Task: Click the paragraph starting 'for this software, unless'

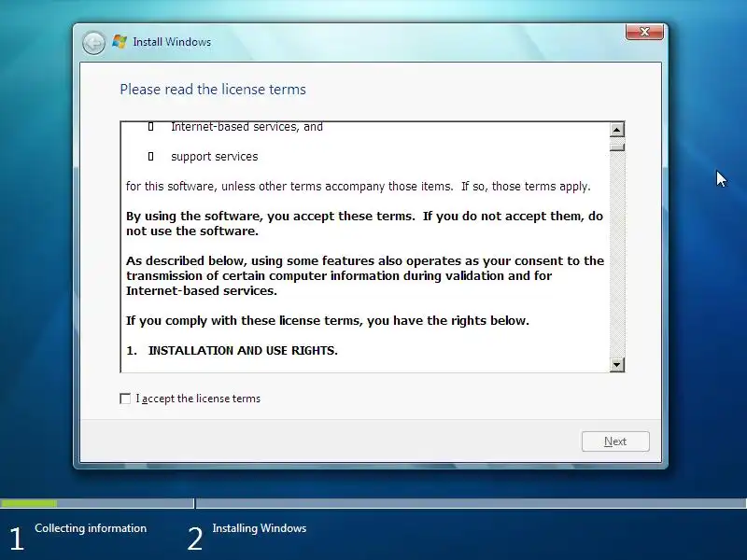Action: point(359,186)
